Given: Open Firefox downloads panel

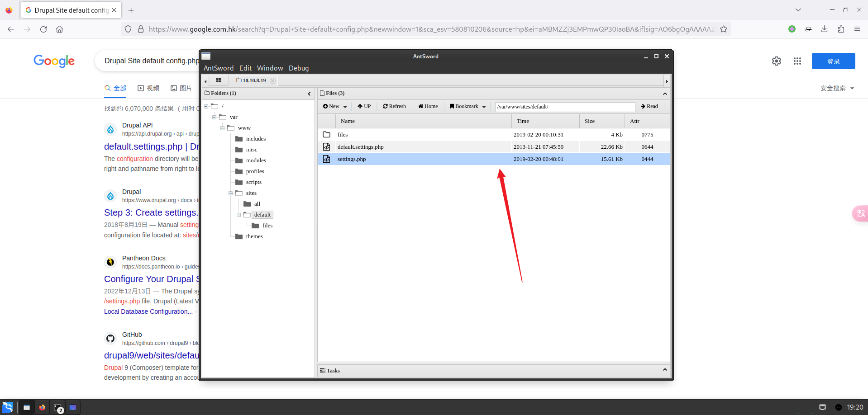Looking at the screenshot, I should [825, 29].
